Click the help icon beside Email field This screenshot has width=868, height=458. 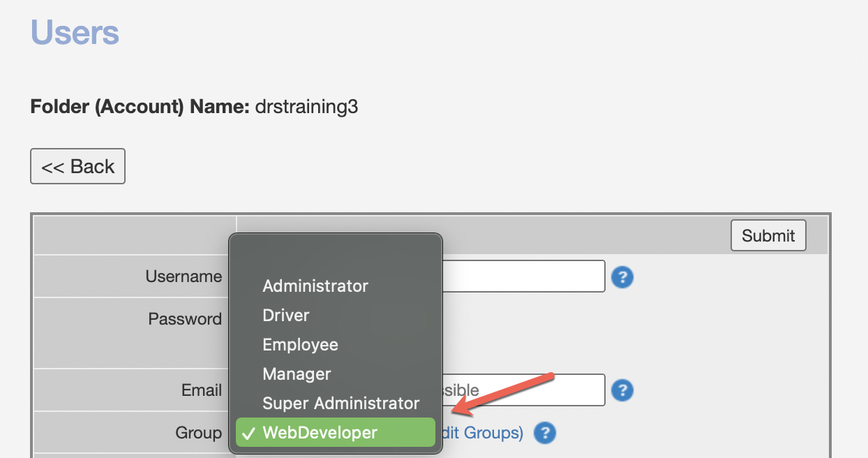pyautogui.click(x=622, y=390)
